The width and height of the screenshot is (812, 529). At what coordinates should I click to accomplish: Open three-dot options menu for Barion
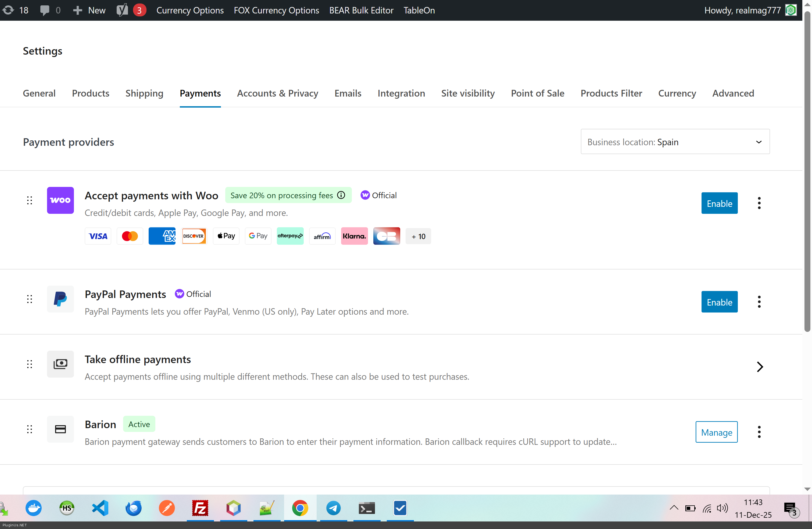(x=759, y=432)
